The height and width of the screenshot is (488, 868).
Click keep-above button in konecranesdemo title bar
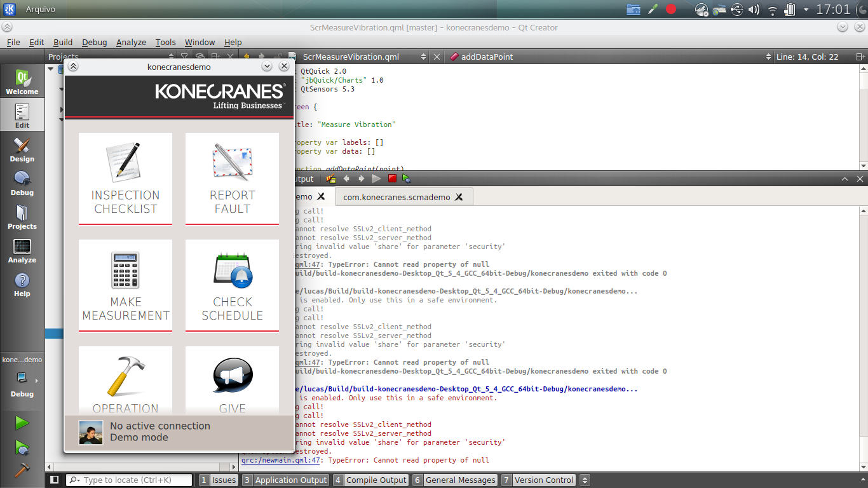point(73,66)
